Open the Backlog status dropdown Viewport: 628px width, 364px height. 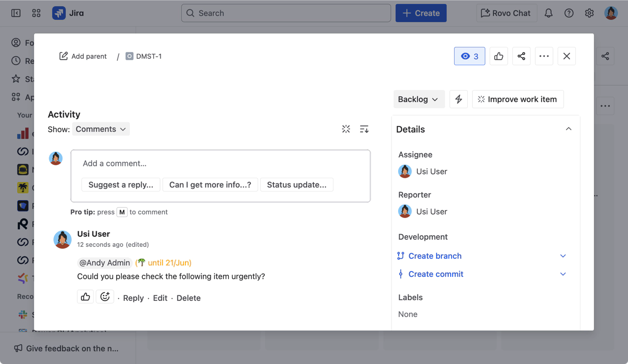[x=419, y=100]
